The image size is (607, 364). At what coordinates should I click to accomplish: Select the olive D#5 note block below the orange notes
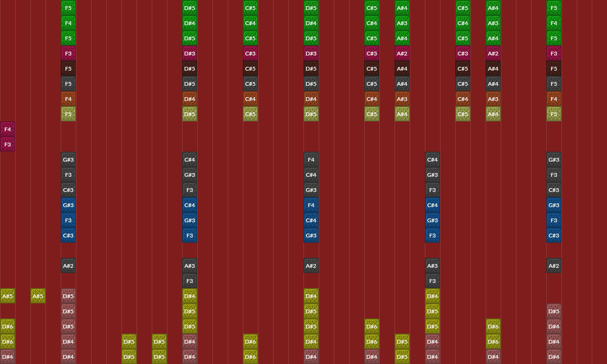(x=189, y=114)
